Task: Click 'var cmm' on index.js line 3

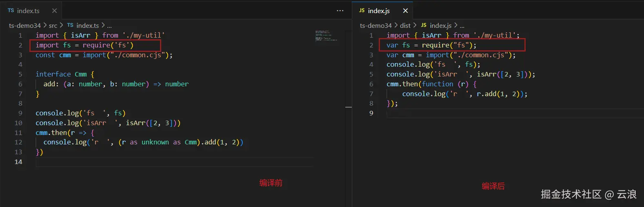Action: pos(400,55)
